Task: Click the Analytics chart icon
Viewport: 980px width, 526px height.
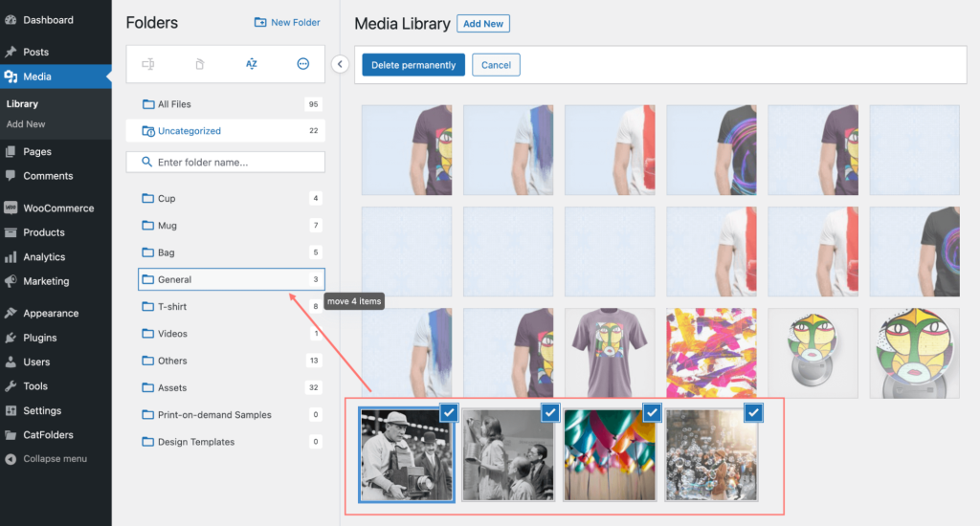Action: tap(11, 257)
